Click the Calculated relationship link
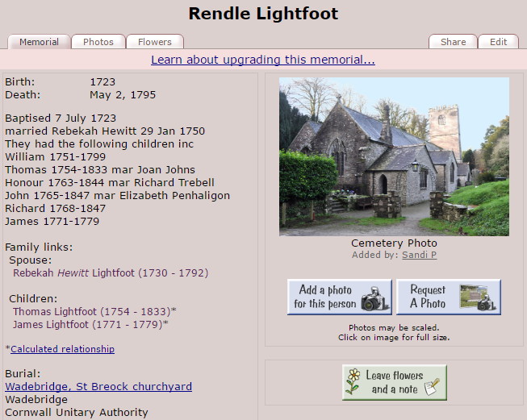Image resolution: width=527 pixels, height=420 pixels. tap(62, 349)
